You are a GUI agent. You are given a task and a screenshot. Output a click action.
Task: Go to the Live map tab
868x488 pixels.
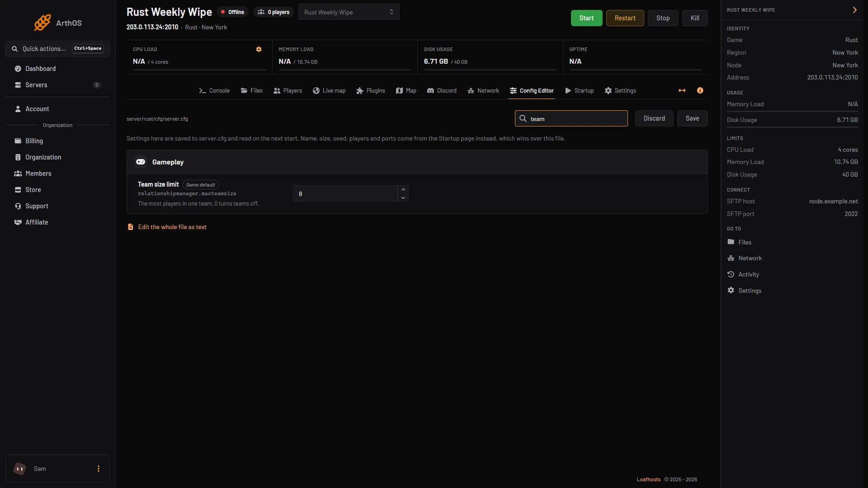pyautogui.click(x=329, y=90)
